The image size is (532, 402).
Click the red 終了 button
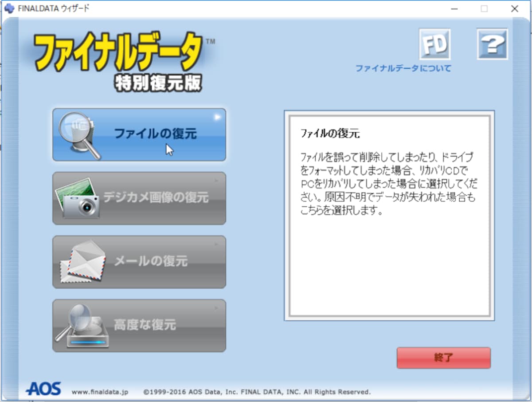click(443, 358)
